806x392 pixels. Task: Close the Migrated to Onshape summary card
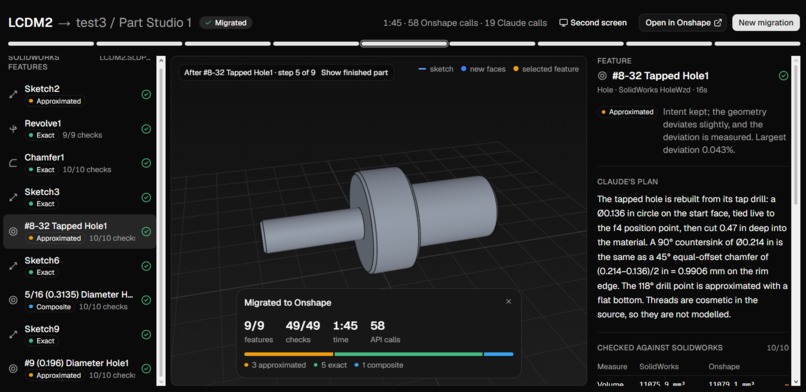tap(508, 302)
